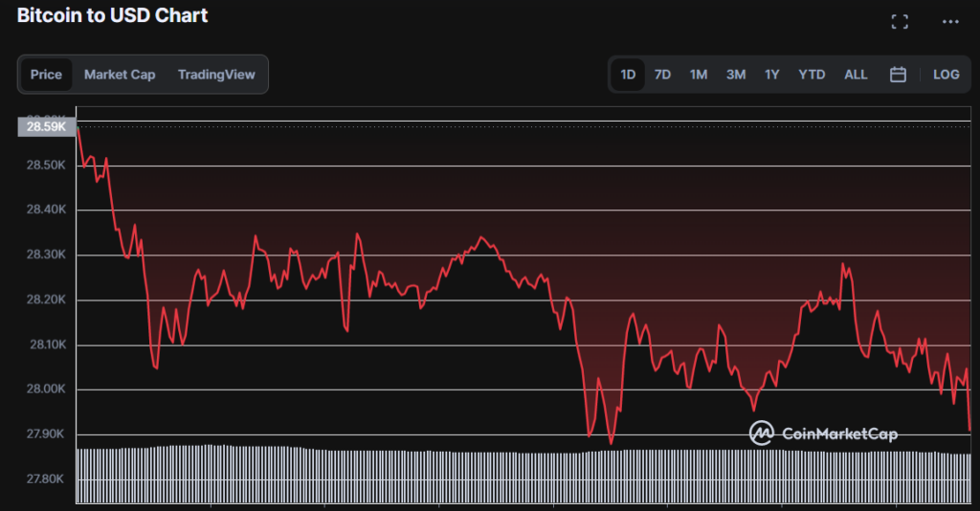Select the 1Y time range
Viewport: 980px width, 511px height.
(x=772, y=75)
